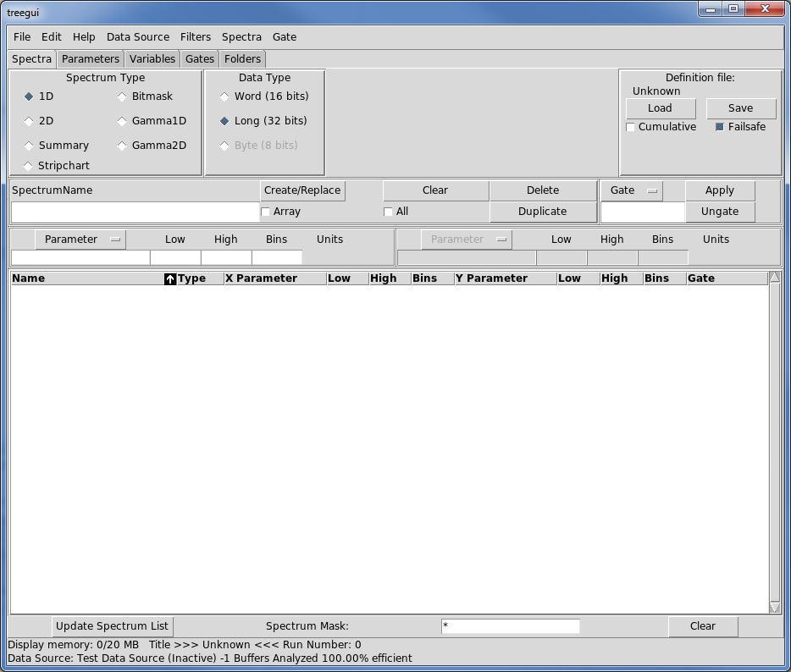The image size is (791, 672).
Task: Click the gate name input field
Action: click(x=643, y=212)
